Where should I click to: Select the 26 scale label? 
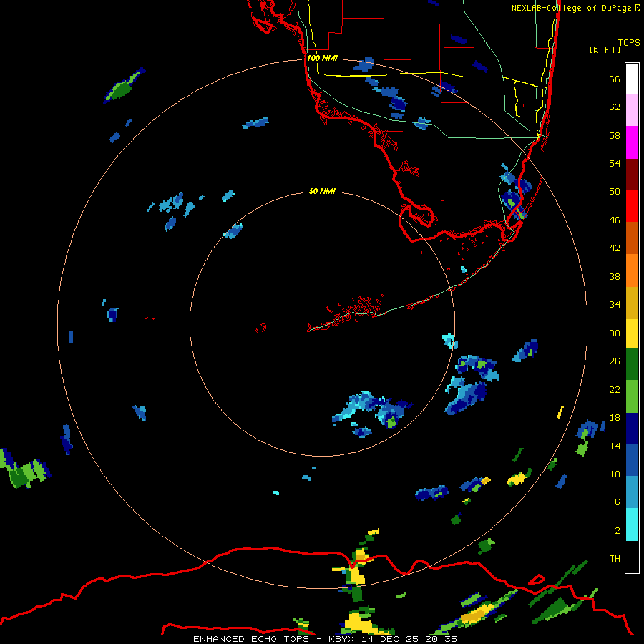(x=615, y=361)
